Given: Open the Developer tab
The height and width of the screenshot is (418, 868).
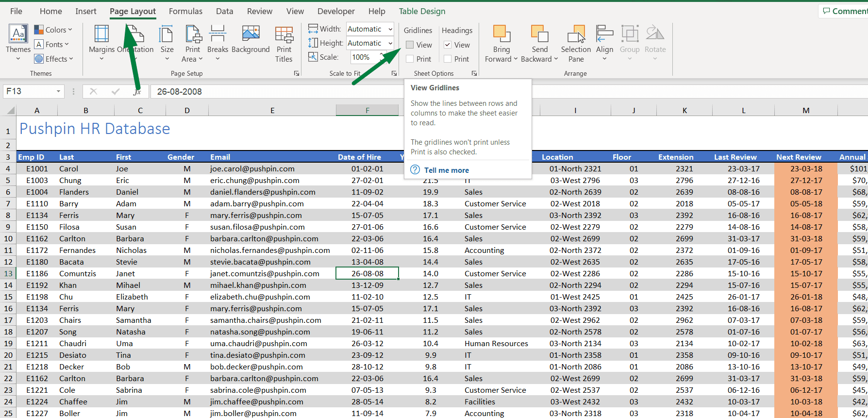Looking at the screenshot, I should [336, 11].
